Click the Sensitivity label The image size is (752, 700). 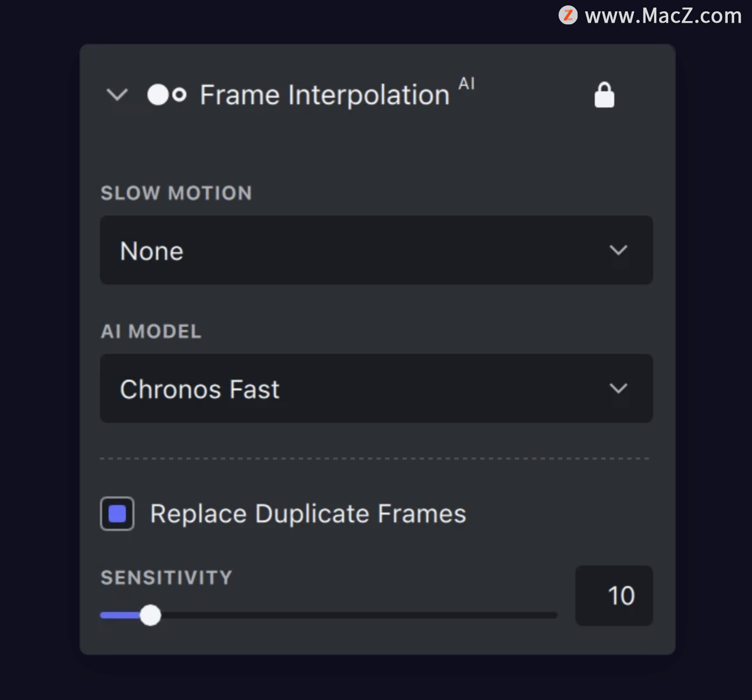166,578
